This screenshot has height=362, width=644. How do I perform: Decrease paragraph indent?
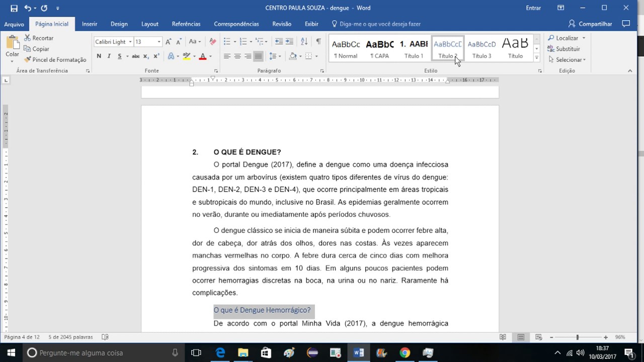click(278, 42)
